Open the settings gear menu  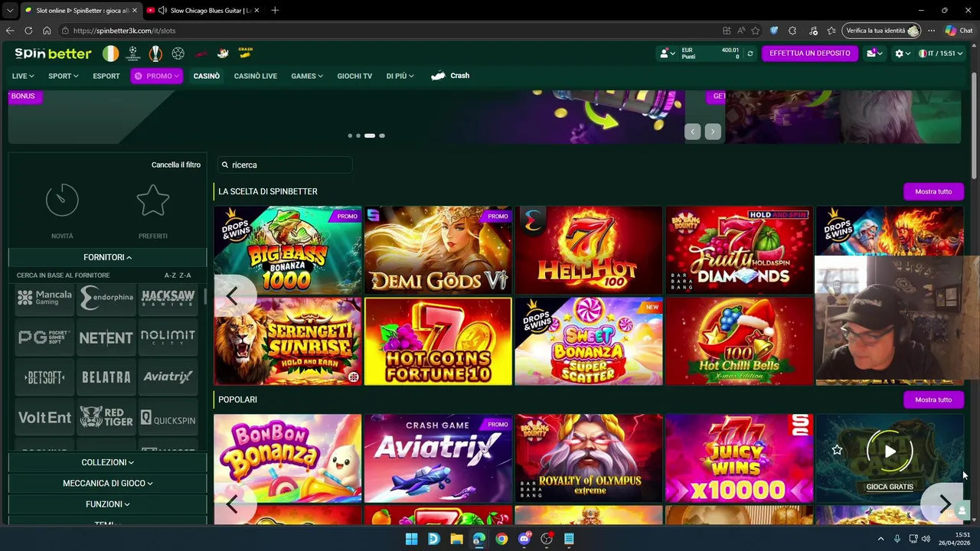coord(903,54)
